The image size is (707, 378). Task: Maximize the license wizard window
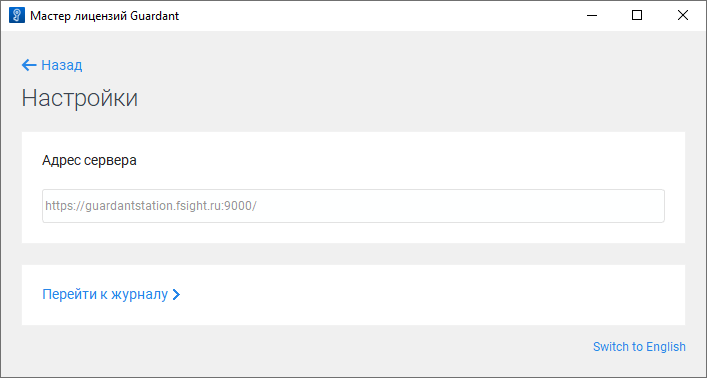click(x=637, y=15)
